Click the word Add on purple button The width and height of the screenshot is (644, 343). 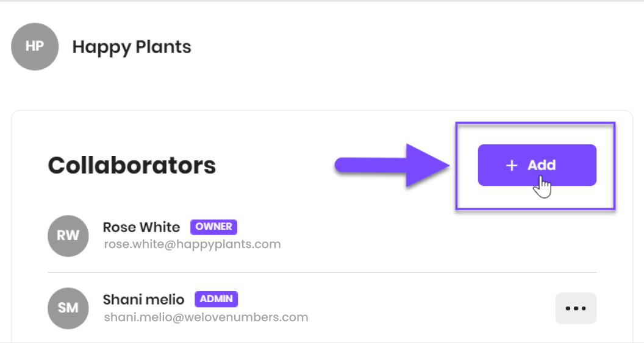point(542,165)
